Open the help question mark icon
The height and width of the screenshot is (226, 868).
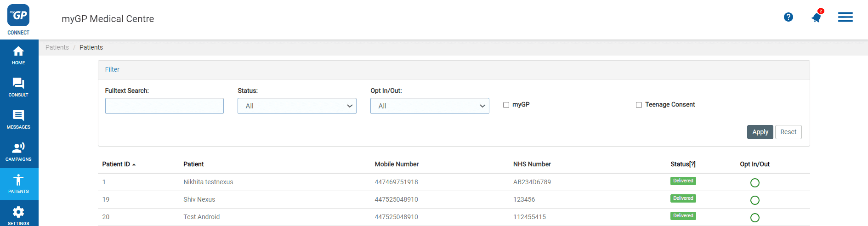tap(789, 17)
